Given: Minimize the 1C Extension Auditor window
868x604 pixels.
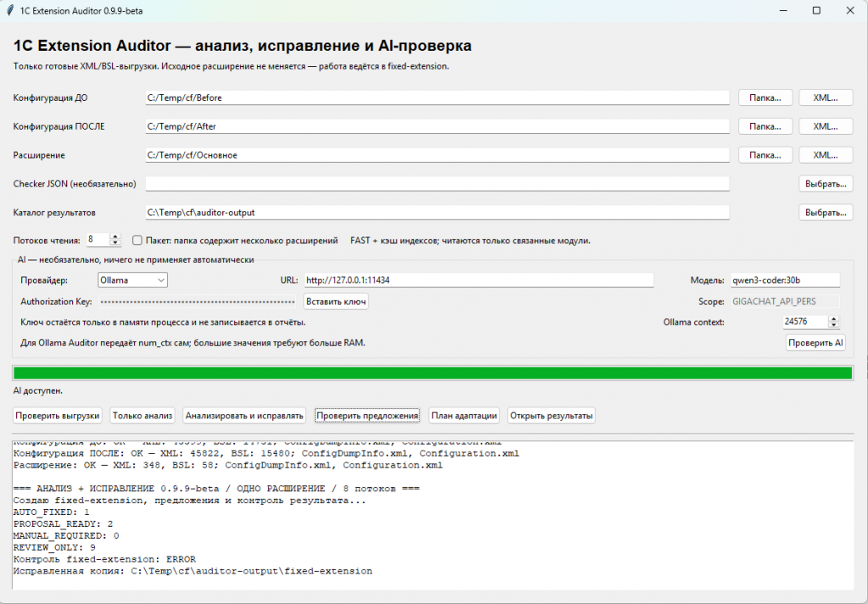Looking at the screenshot, I should [782, 10].
